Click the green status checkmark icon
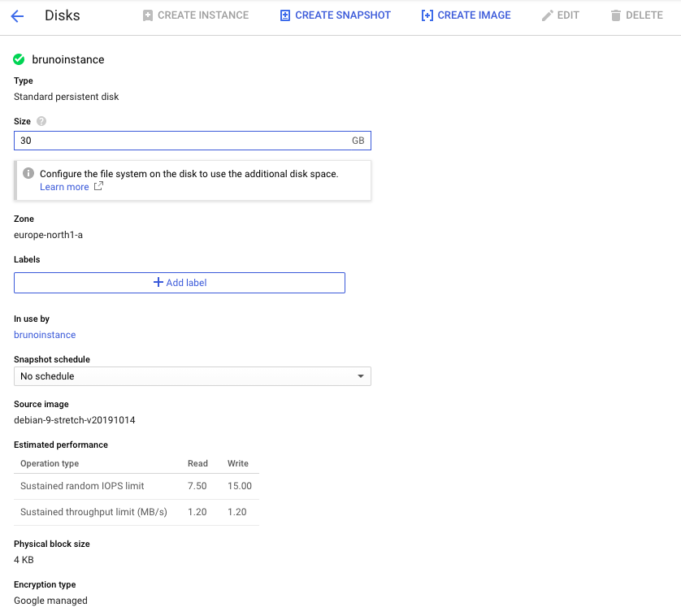The height and width of the screenshot is (616, 681). 20,59
